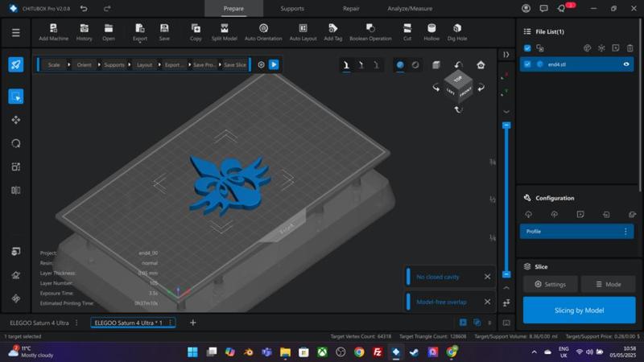Open the Analyze/Measure tab
The width and height of the screenshot is (644, 362).
click(410, 8)
